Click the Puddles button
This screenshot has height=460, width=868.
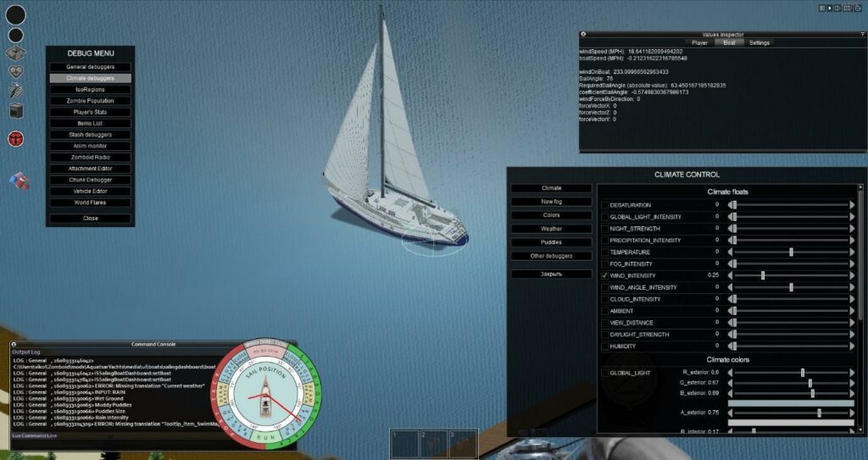click(551, 242)
